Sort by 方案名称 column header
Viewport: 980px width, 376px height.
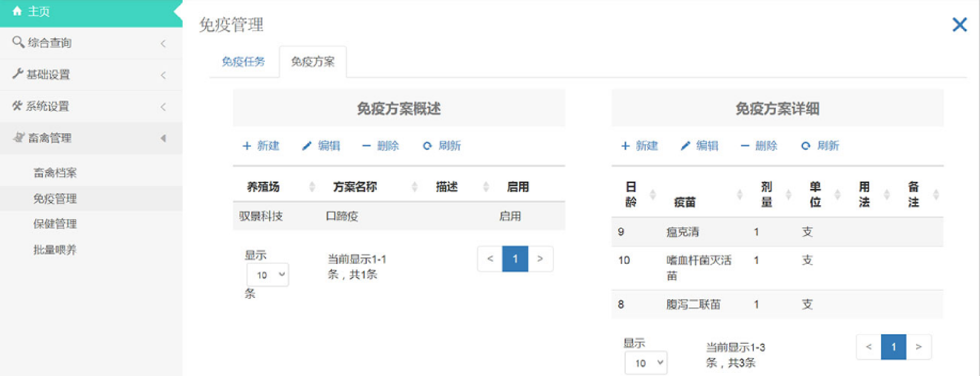point(355,187)
